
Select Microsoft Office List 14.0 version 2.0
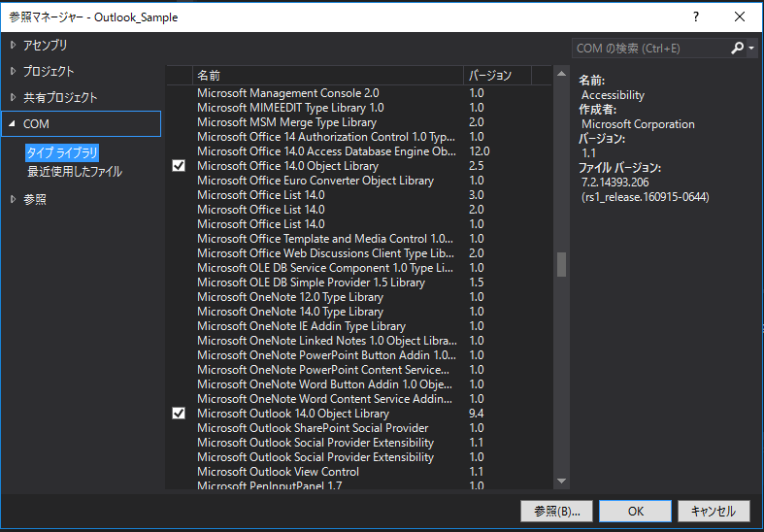(x=359, y=210)
